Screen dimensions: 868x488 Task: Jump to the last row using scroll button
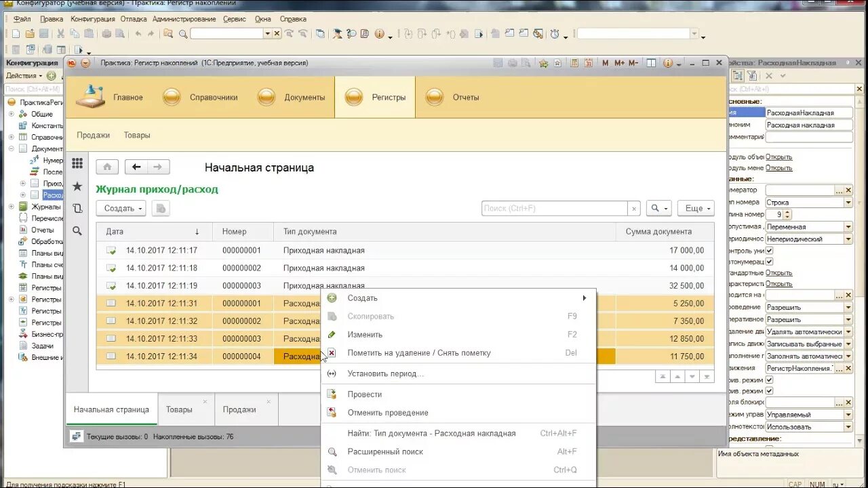(x=707, y=376)
